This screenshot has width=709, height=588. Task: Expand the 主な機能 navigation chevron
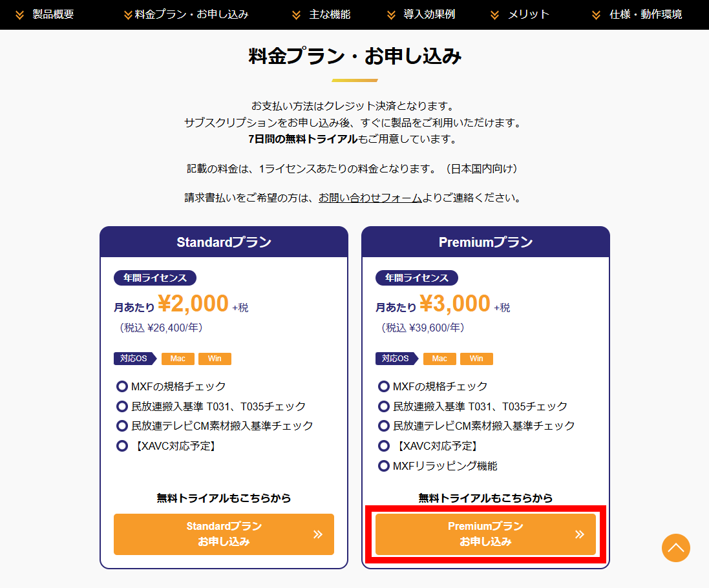(x=297, y=14)
